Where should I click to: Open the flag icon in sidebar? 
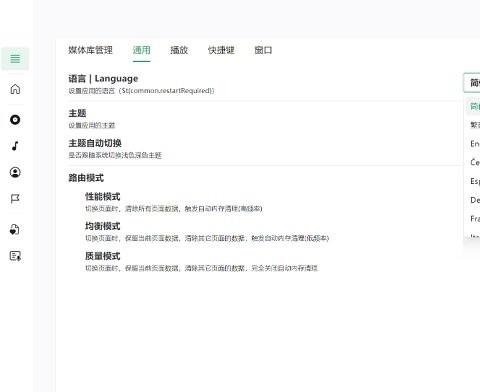(x=15, y=199)
